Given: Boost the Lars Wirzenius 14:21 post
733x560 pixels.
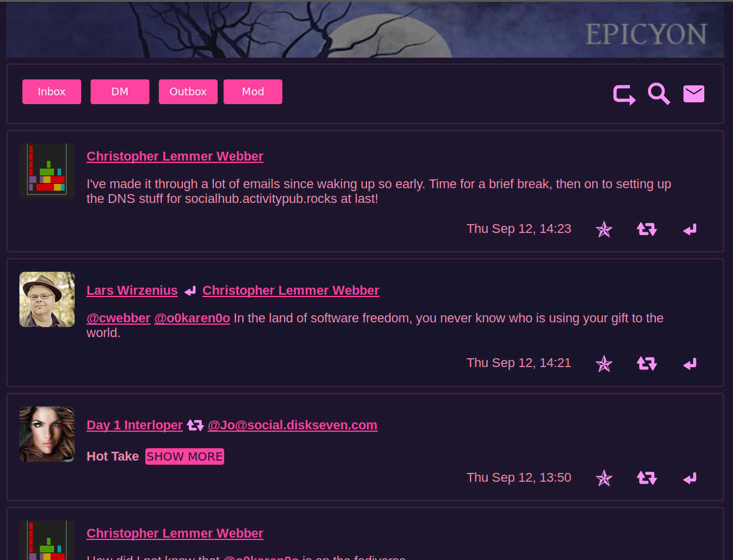Looking at the screenshot, I should 647,364.
